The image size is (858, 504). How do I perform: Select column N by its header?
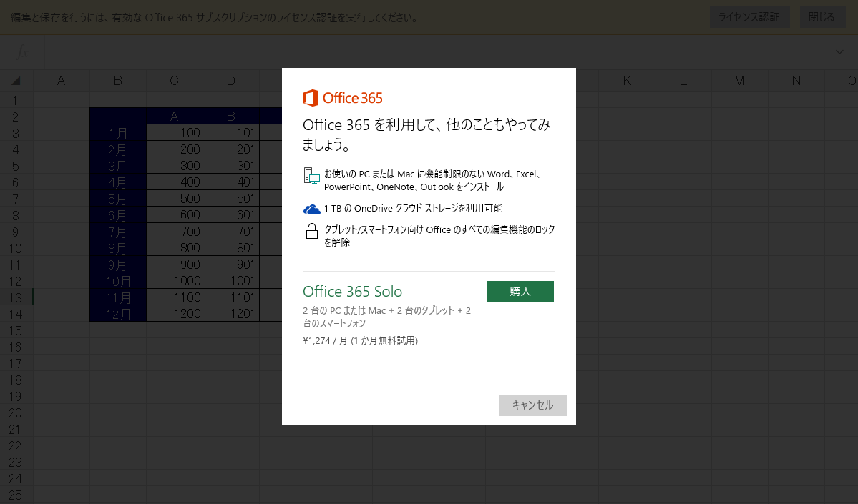coord(796,81)
